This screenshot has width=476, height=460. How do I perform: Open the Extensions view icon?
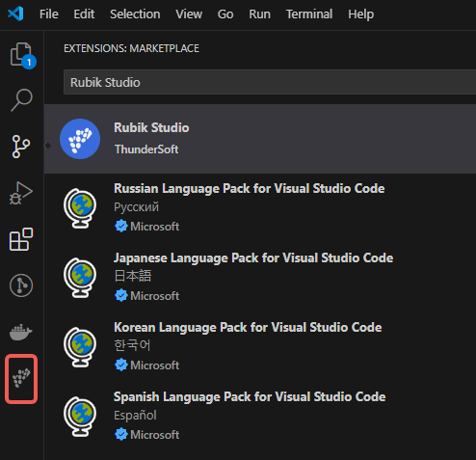click(21, 239)
